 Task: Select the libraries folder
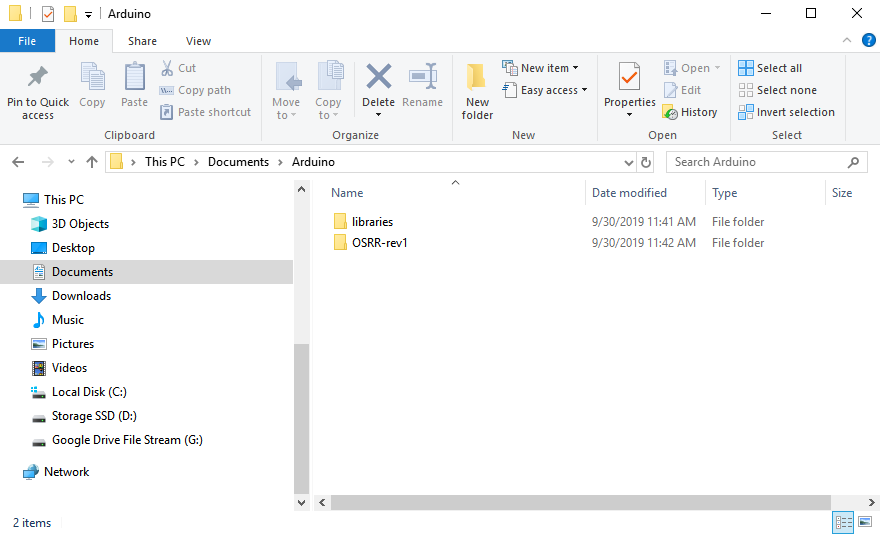pyautogui.click(x=363, y=222)
